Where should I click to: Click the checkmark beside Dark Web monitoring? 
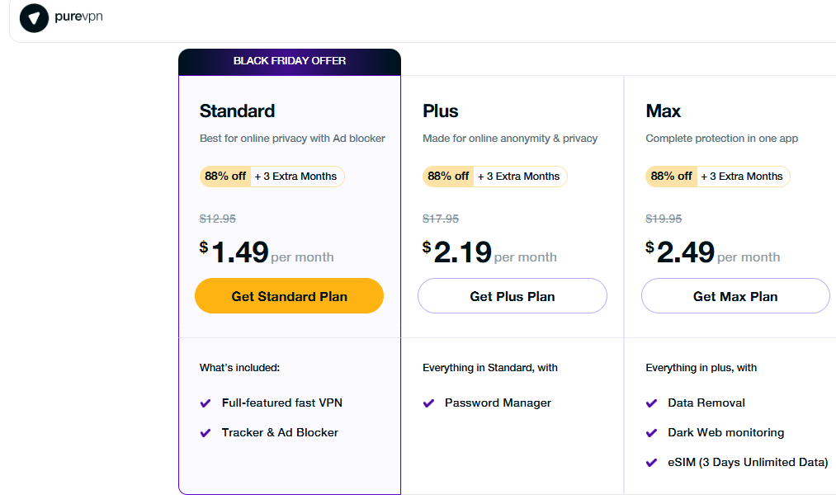(651, 432)
